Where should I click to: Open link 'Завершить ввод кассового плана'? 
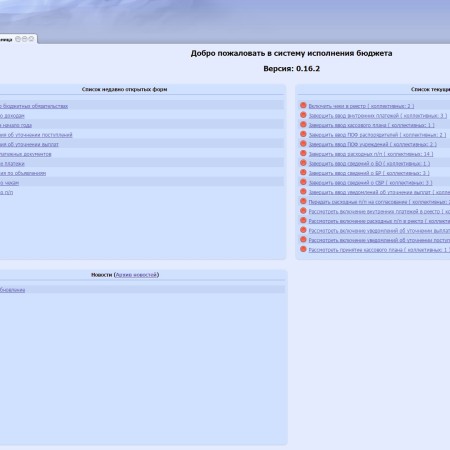[371, 125]
